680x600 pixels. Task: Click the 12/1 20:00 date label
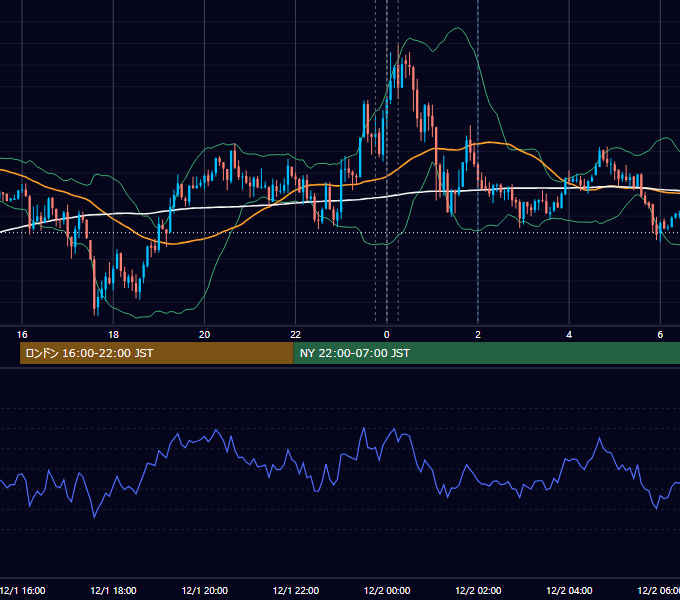[x=205, y=591]
